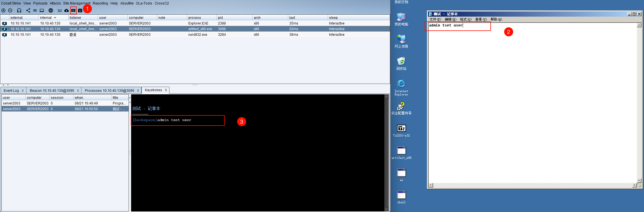
Task: Switch to Processes 10.10.40.130@3096 tab
Action: coord(109,91)
